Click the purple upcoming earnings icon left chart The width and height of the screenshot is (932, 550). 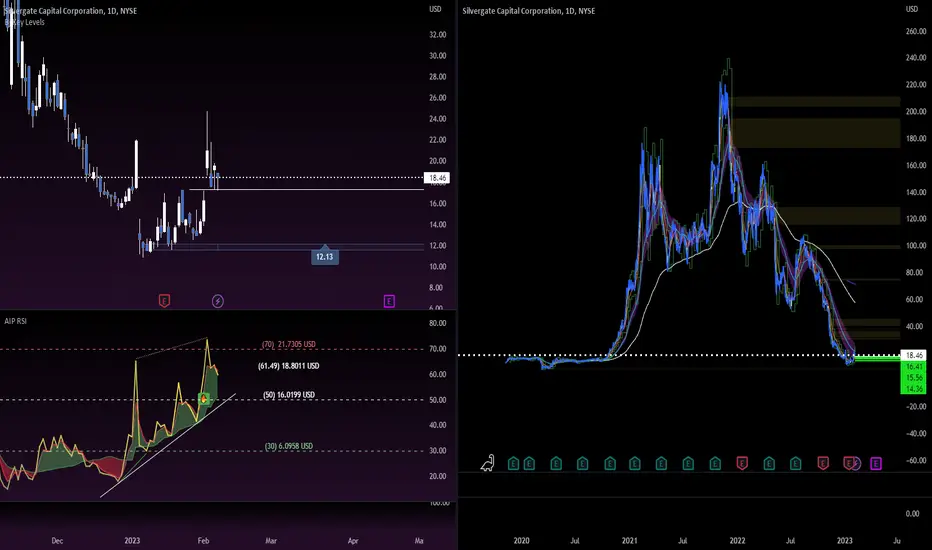click(389, 301)
